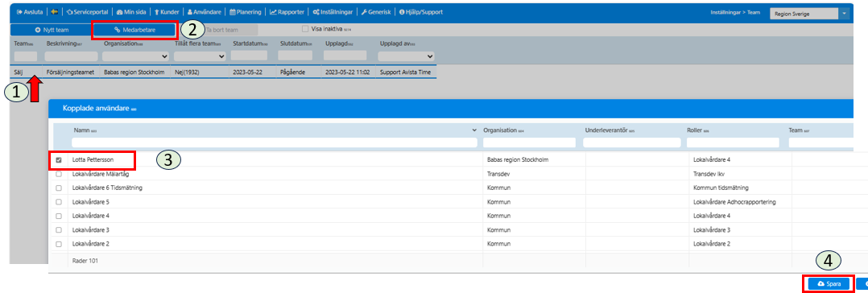Viewport: 868px width, 293px height.
Task: Toggle the Visa inaktiva checkbox
Action: point(304,29)
